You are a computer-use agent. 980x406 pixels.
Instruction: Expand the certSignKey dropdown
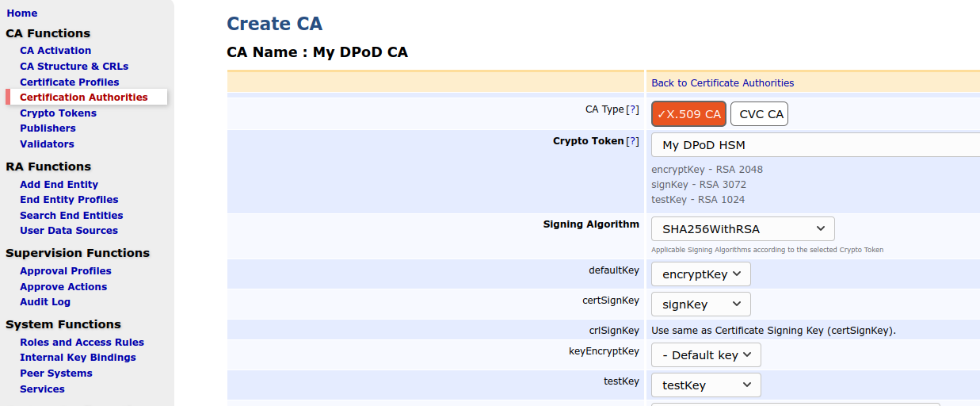click(700, 304)
